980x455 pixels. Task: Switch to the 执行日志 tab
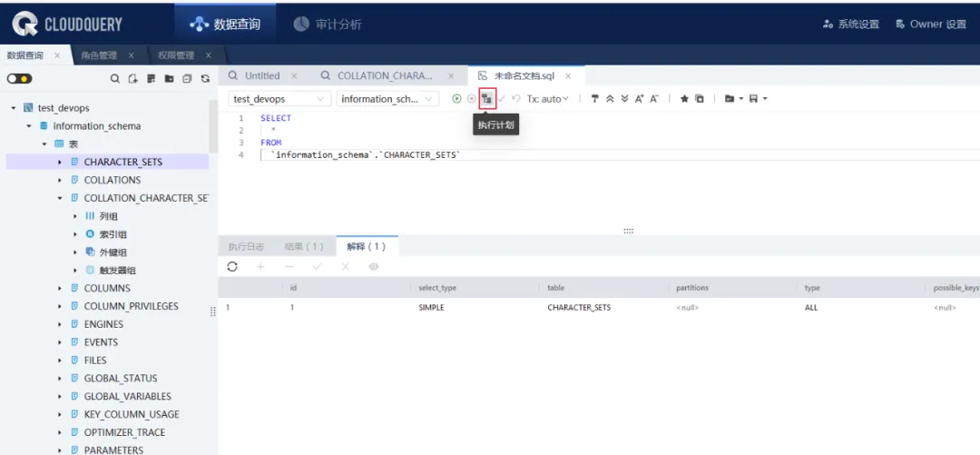[246, 246]
